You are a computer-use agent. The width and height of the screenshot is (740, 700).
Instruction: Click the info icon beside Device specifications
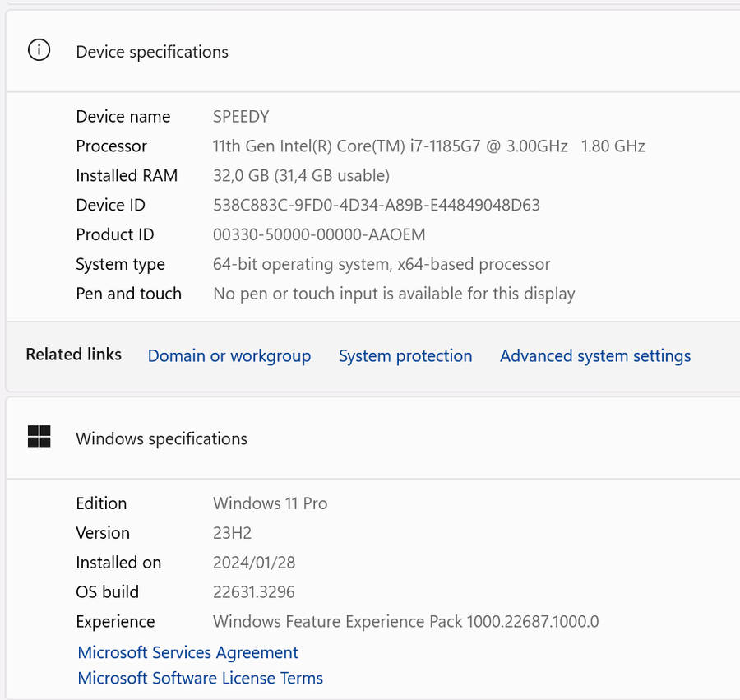[x=39, y=51]
